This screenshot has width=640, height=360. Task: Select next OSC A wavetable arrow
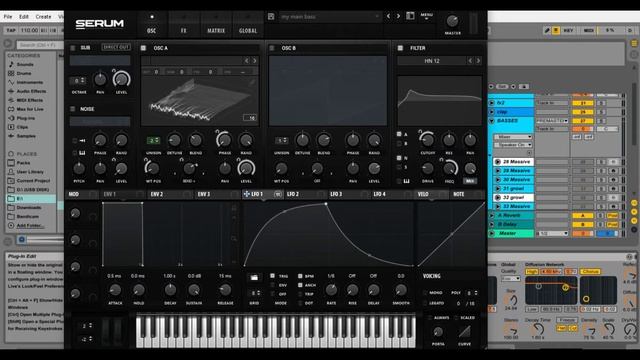[254, 60]
